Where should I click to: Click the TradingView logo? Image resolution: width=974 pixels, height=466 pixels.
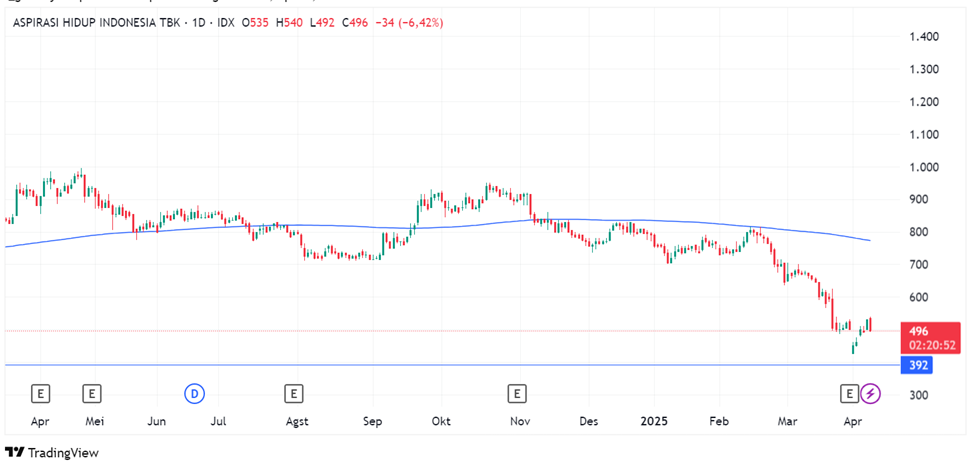(52, 452)
